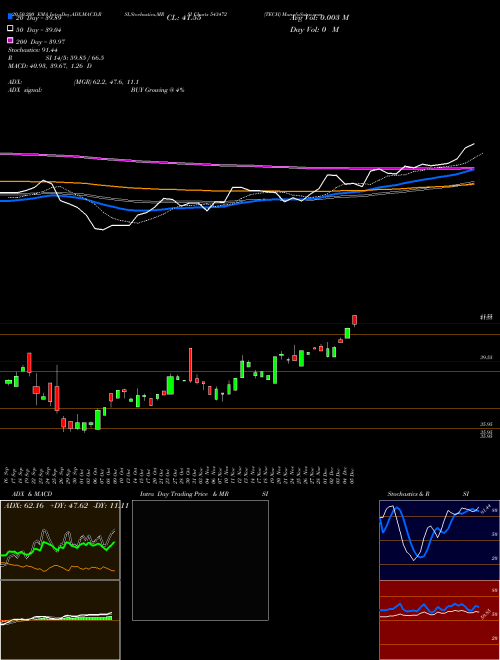Click the 'Stochastics: 91.44' reading

32,50
